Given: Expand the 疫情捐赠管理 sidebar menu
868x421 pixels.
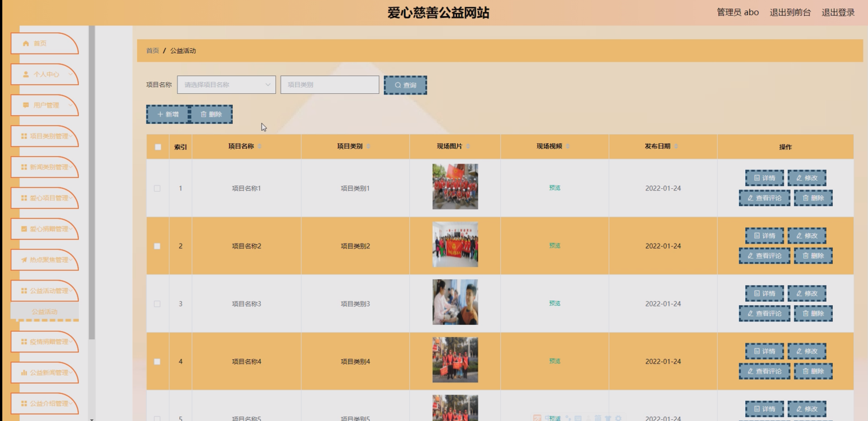Looking at the screenshot, I should [x=44, y=342].
